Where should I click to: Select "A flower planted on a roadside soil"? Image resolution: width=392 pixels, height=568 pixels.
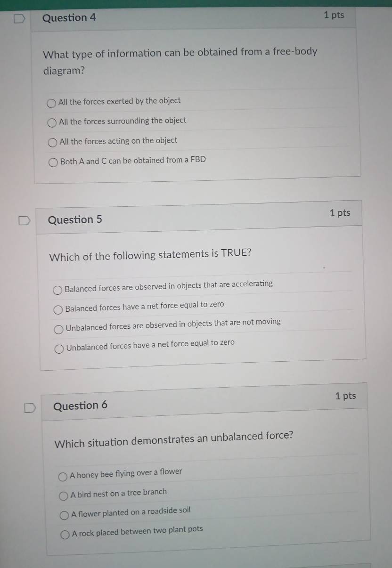click(65, 515)
